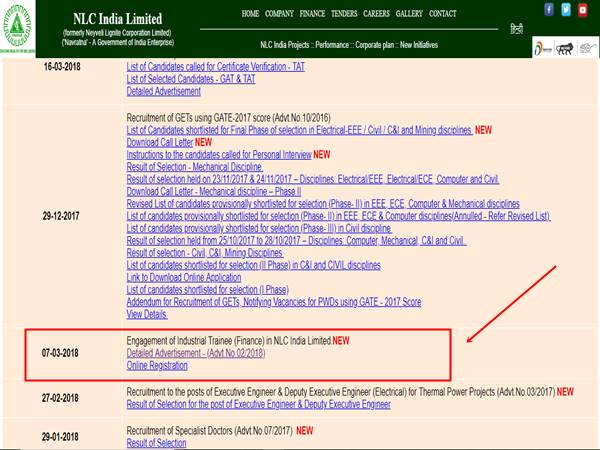The height and width of the screenshot is (450, 600).
Task: Open candidates shortlisted for Final Phase link
Action: [300, 130]
